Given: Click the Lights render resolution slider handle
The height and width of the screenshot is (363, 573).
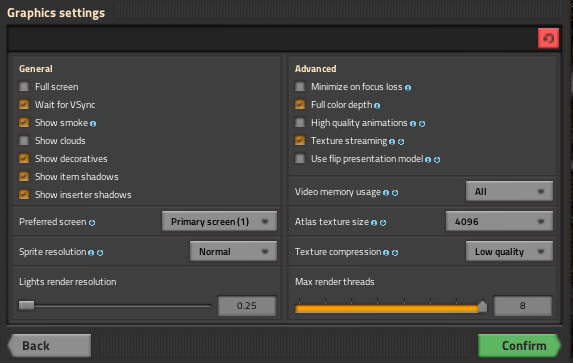Looking at the screenshot, I should click(x=26, y=305).
